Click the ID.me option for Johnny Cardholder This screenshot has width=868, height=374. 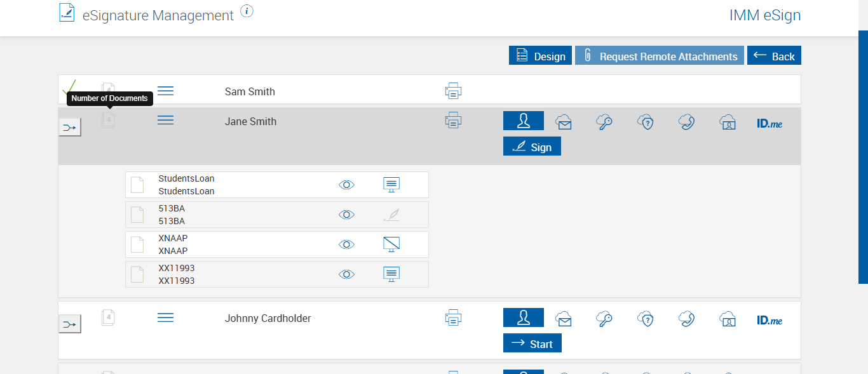point(769,321)
